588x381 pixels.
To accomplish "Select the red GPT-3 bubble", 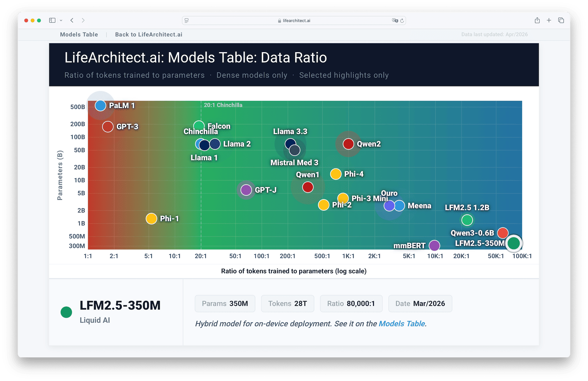I will coord(108,127).
